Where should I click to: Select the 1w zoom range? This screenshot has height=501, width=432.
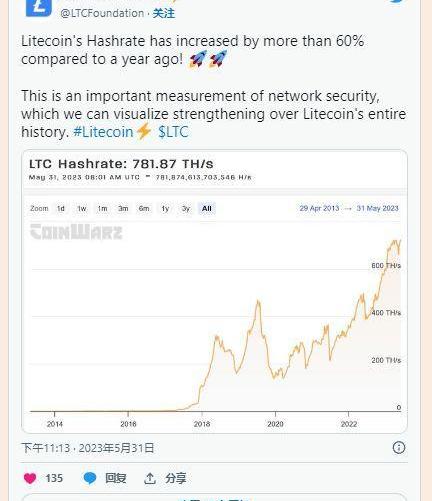tap(82, 209)
